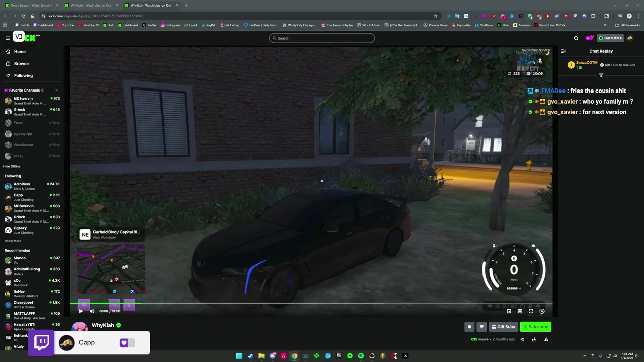Click Show More under Following list
Image resolution: width=644 pixels, height=362 pixels.
pyautogui.click(x=13, y=241)
